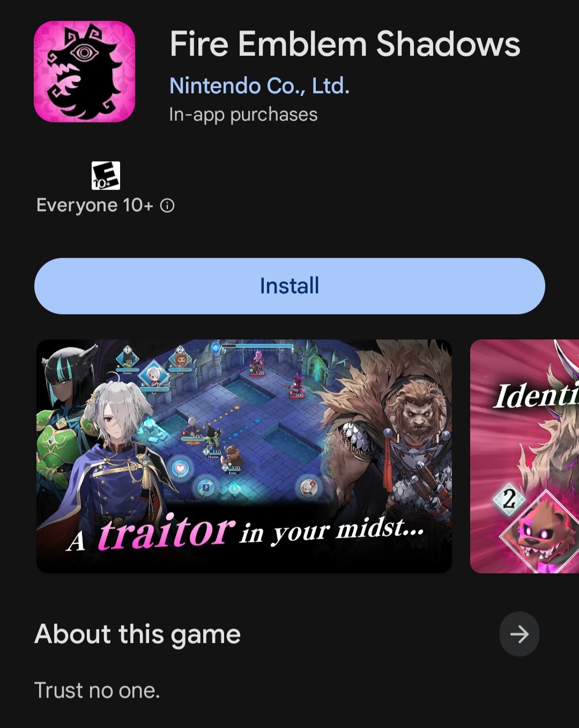579x728 pixels.
Task: Click the number 2 diamond badge
Action: 509,499
